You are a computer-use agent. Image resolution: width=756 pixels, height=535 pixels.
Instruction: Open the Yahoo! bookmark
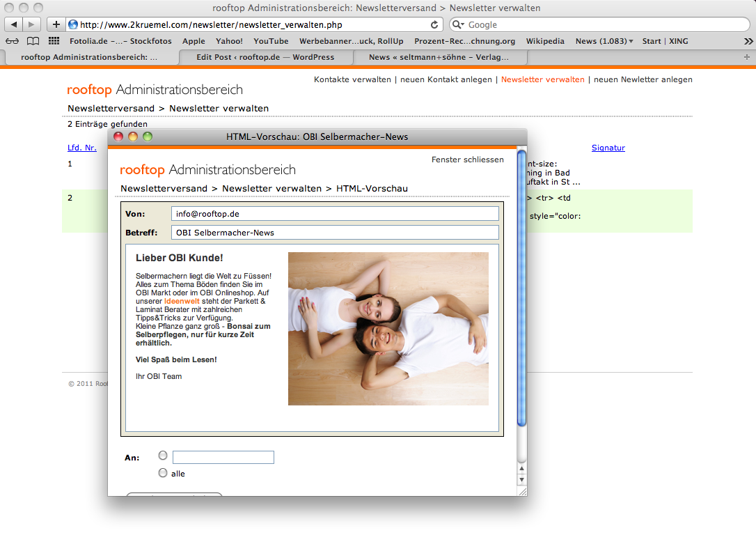229,41
